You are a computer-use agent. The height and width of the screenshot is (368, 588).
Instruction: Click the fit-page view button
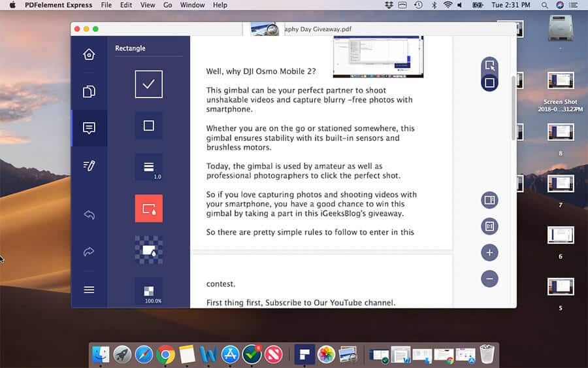click(x=490, y=226)
